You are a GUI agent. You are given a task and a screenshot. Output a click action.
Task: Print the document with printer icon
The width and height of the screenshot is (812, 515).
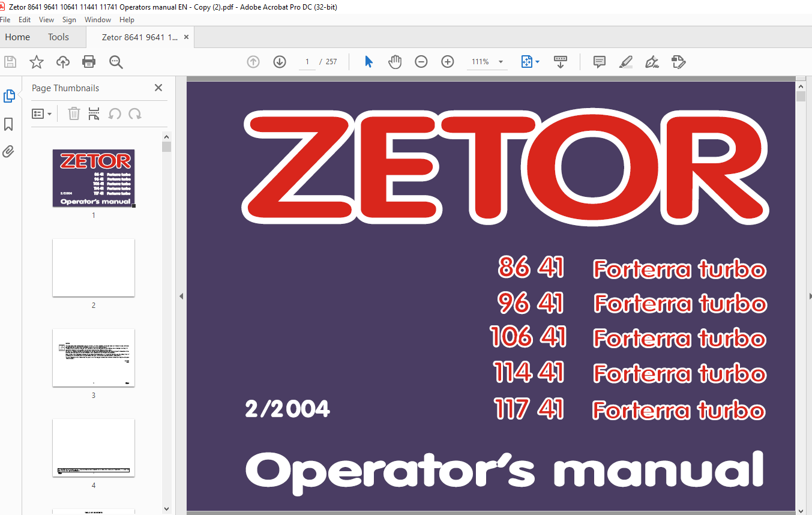pos(89,62)
